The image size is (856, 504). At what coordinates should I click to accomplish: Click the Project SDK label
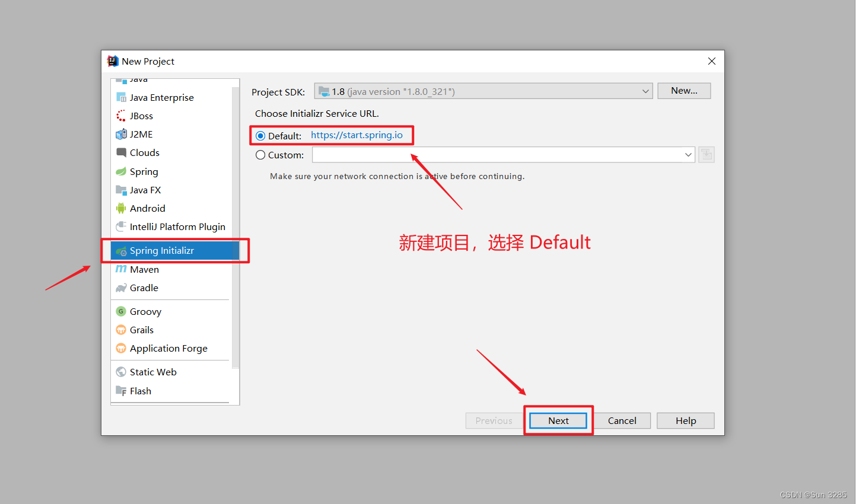click(x=278, y=92)
